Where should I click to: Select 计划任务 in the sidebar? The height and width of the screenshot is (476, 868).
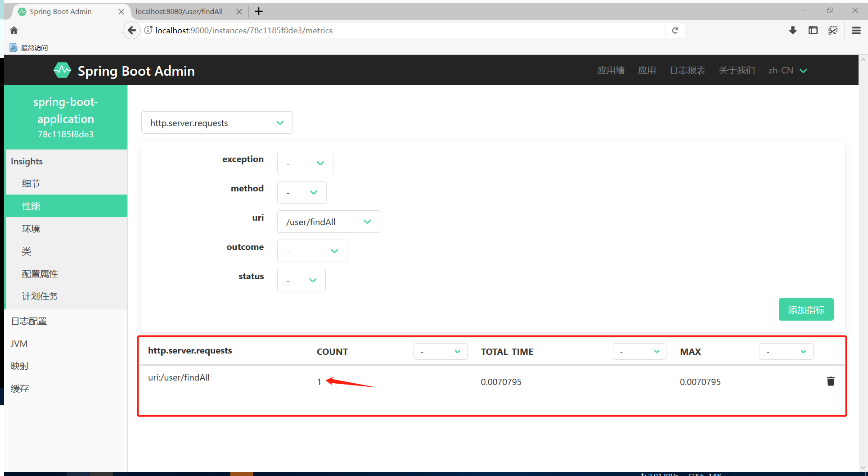tap(67, 296)
